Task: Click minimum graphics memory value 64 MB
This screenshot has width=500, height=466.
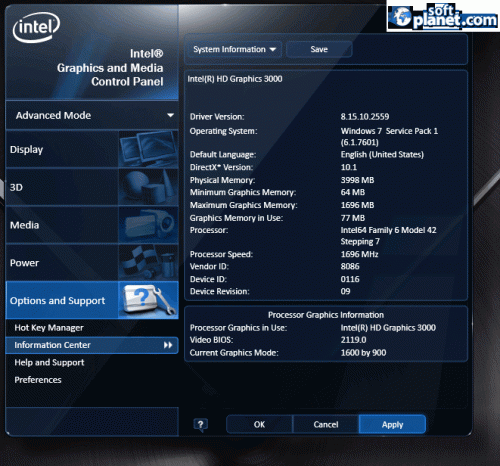Action: [353, 192]
